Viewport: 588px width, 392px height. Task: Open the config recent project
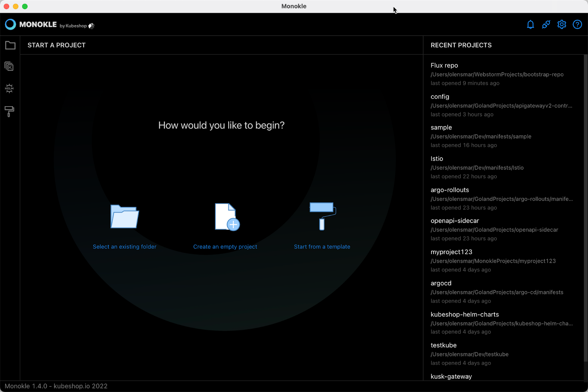[x=440, y=97]
